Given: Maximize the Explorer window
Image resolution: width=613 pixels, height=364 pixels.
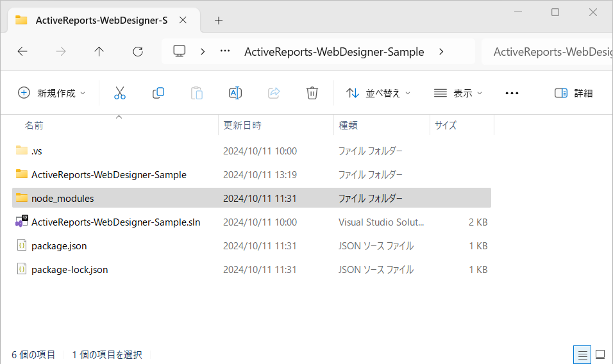Looking at the screenshot, I should tap(555, 12).
